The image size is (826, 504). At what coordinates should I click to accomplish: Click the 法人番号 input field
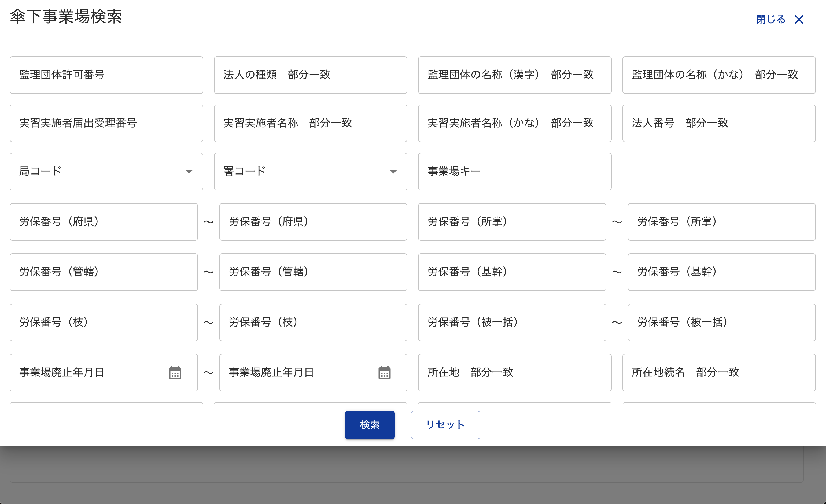tap(719, 123)
